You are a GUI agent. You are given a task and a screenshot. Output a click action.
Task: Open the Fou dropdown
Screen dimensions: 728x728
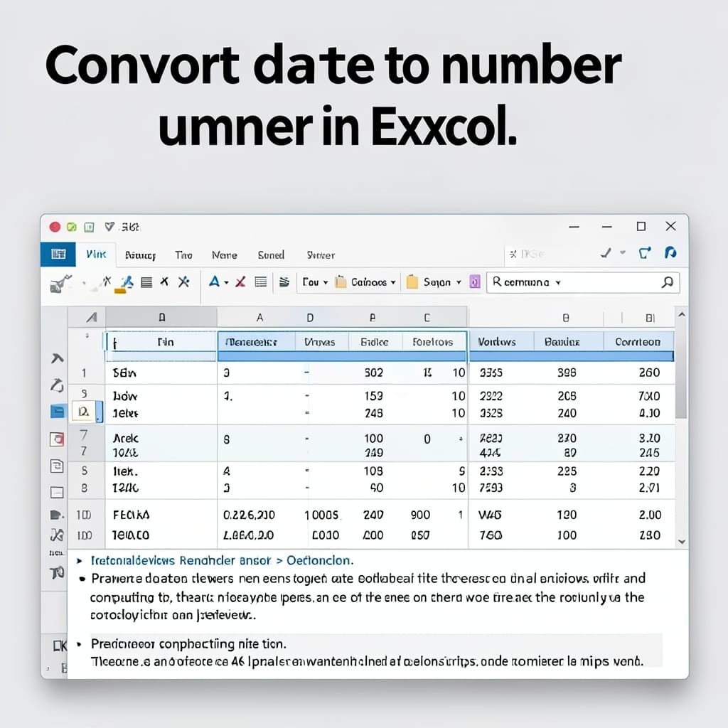[x=315, y=282]
